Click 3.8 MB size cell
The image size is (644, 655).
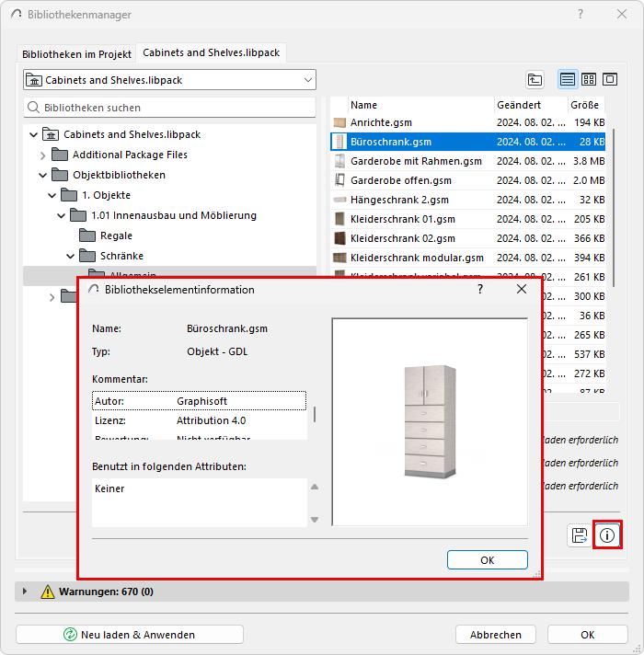tap(589, 161)
